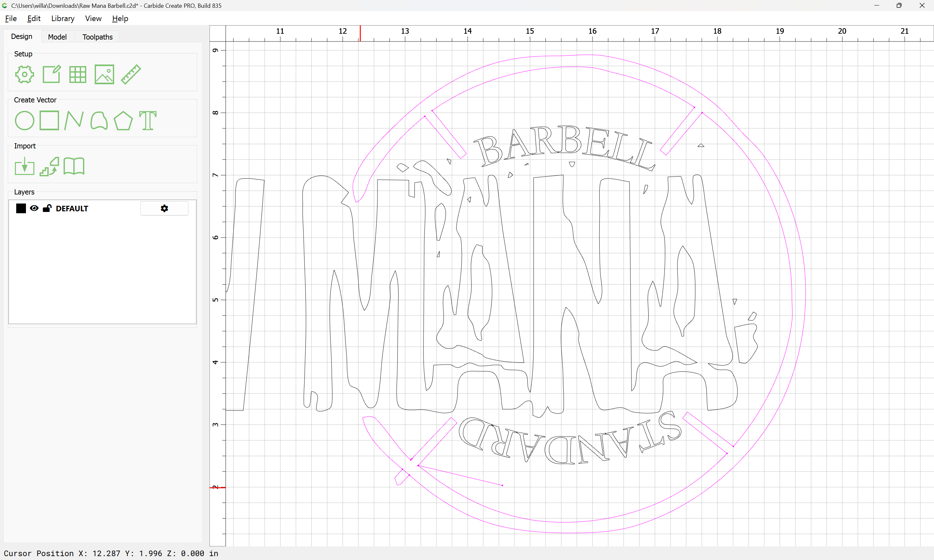Toggle the DEFAULT layer lock
Viewport: 934px width, 560px height.
click(x=47, y=208)
